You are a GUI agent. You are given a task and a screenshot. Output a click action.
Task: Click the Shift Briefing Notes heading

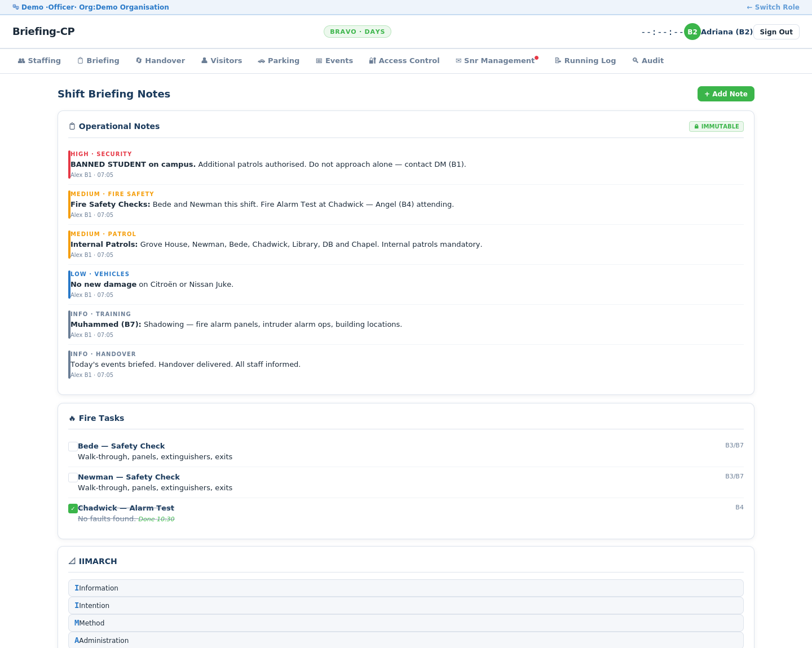point(114,94)
